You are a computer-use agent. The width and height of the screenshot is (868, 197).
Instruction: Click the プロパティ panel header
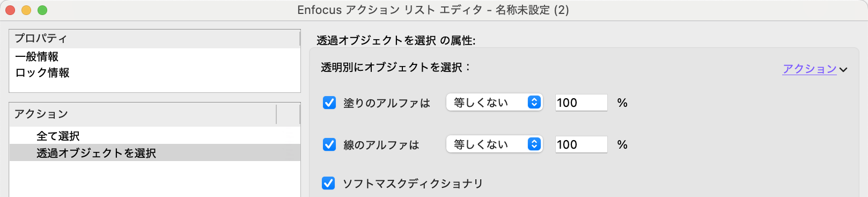155,39
